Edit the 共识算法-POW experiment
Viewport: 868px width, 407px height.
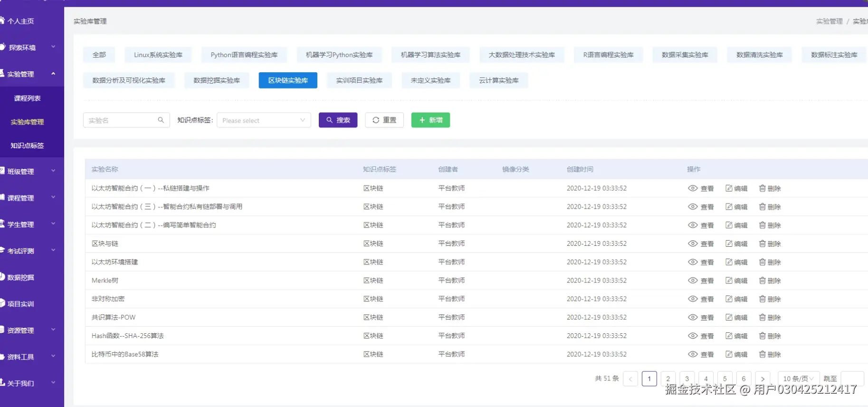click(736, 318)
